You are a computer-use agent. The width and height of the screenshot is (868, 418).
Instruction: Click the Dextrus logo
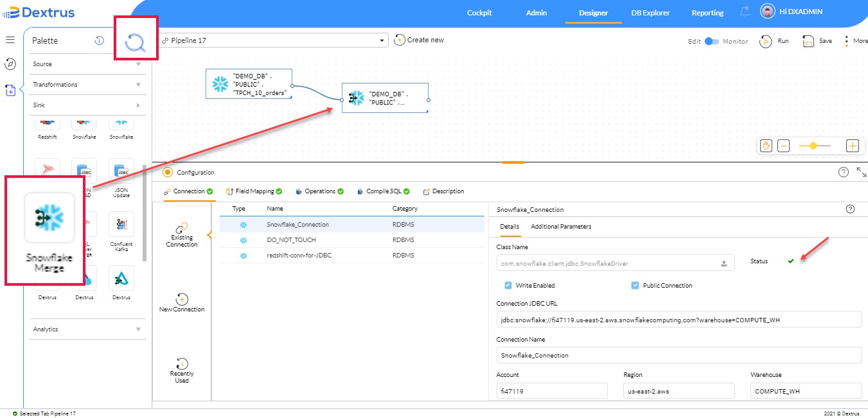click(39, 12)
